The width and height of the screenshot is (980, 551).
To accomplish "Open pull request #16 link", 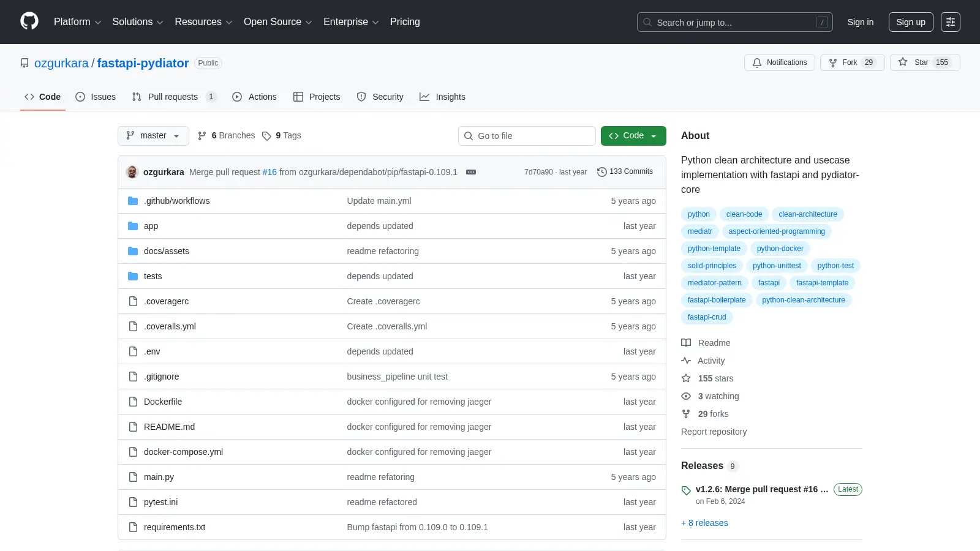I will (x=269, y=172).
